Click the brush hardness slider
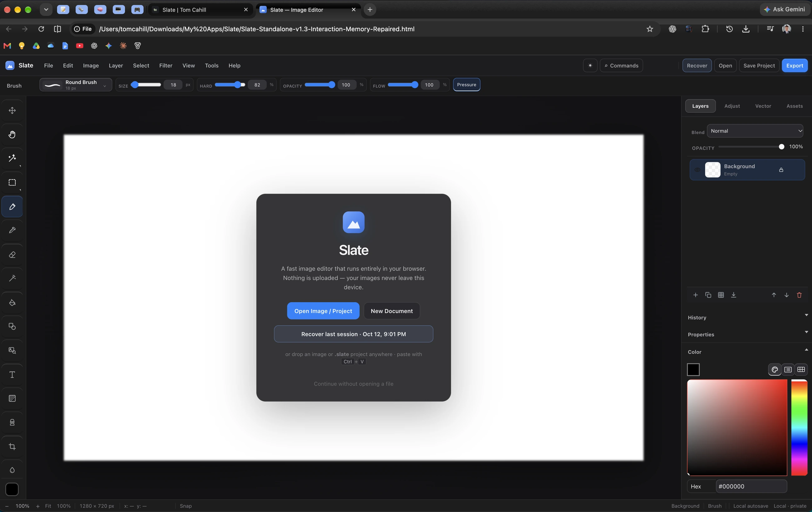 click(230, 85)
